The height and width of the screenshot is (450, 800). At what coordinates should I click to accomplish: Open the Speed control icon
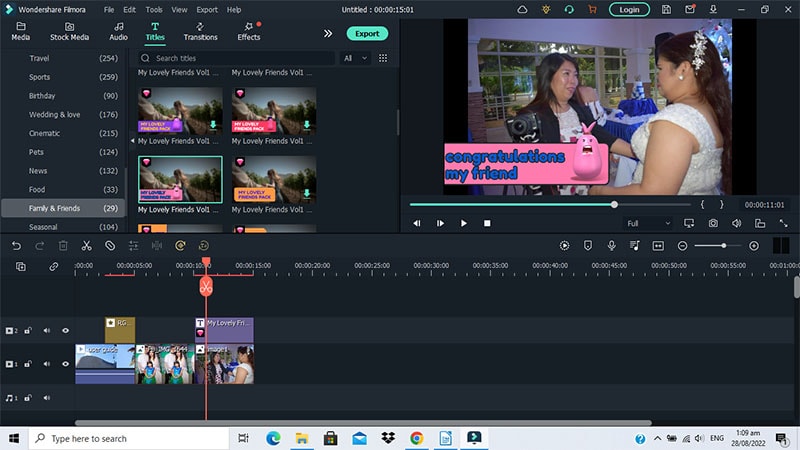point(180,246)
